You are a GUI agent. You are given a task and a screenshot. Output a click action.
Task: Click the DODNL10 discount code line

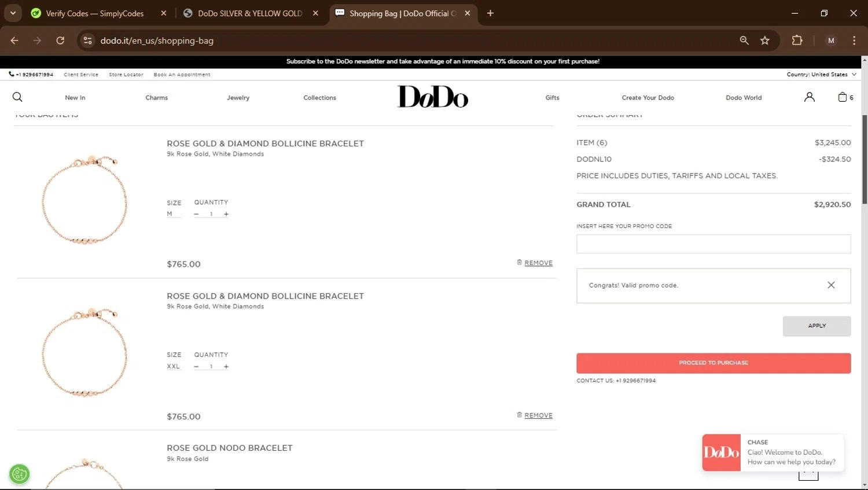713,159
